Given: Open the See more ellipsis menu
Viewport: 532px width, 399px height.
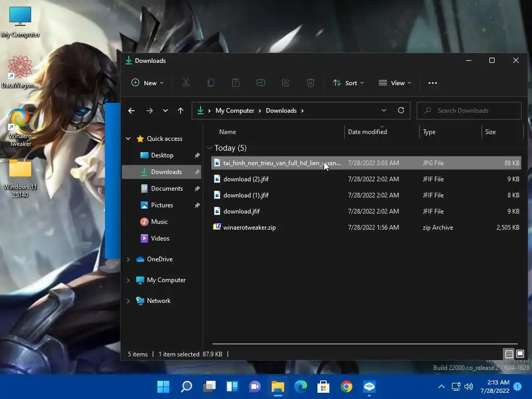Looking at the screenshot, I should click(433, 83).
